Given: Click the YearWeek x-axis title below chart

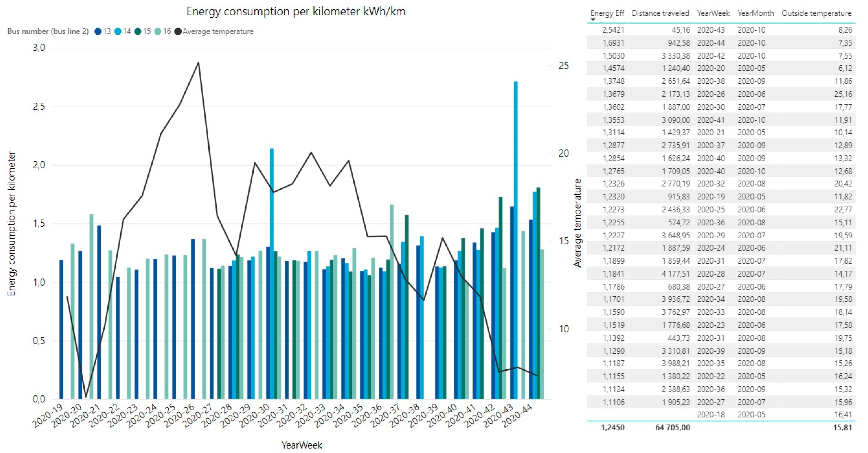Looking at the screenshot, I should [302, 445].
